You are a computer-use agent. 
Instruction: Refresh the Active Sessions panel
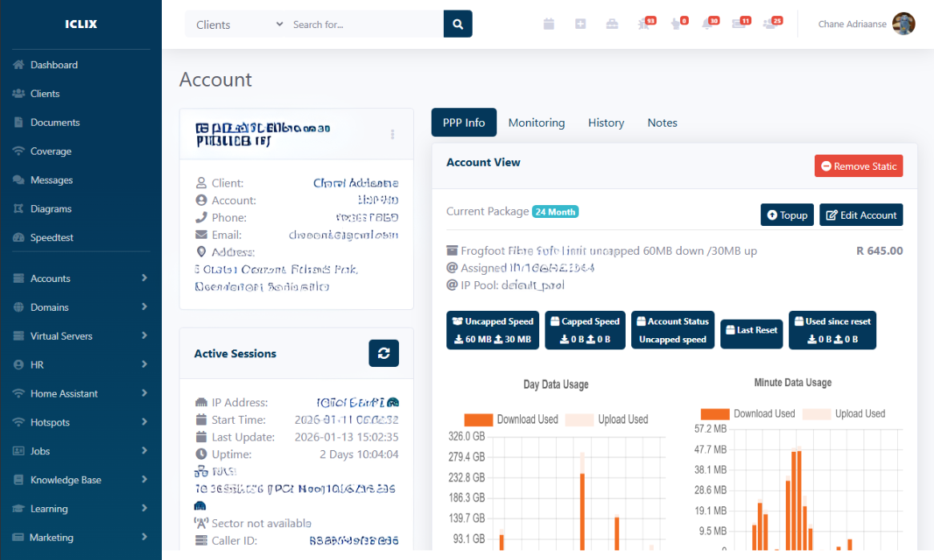point(384,353)
